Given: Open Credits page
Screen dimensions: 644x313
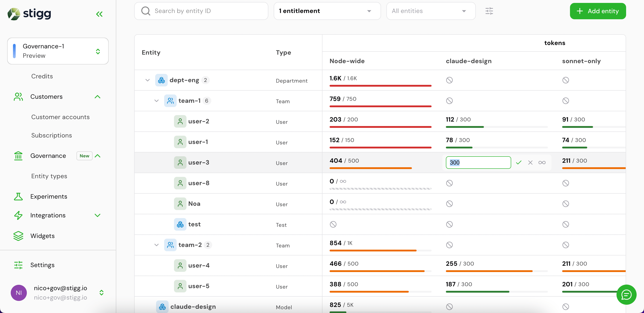Looking at the screenshot, I should coord(42,76).
